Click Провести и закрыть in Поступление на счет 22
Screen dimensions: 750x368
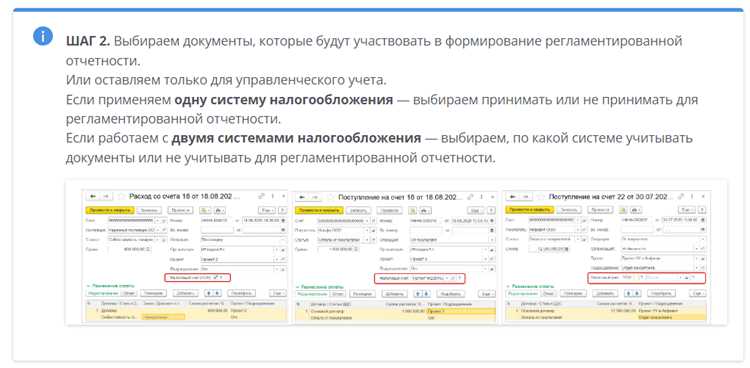coord(530,210)
